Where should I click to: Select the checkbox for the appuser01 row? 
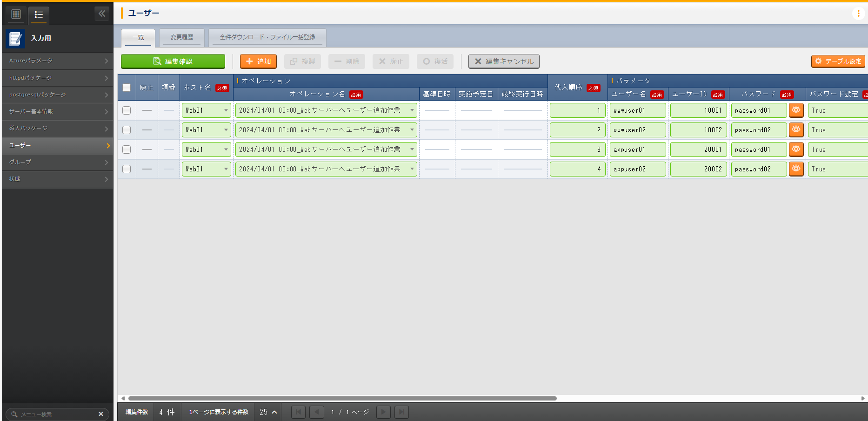click(127, 149)
